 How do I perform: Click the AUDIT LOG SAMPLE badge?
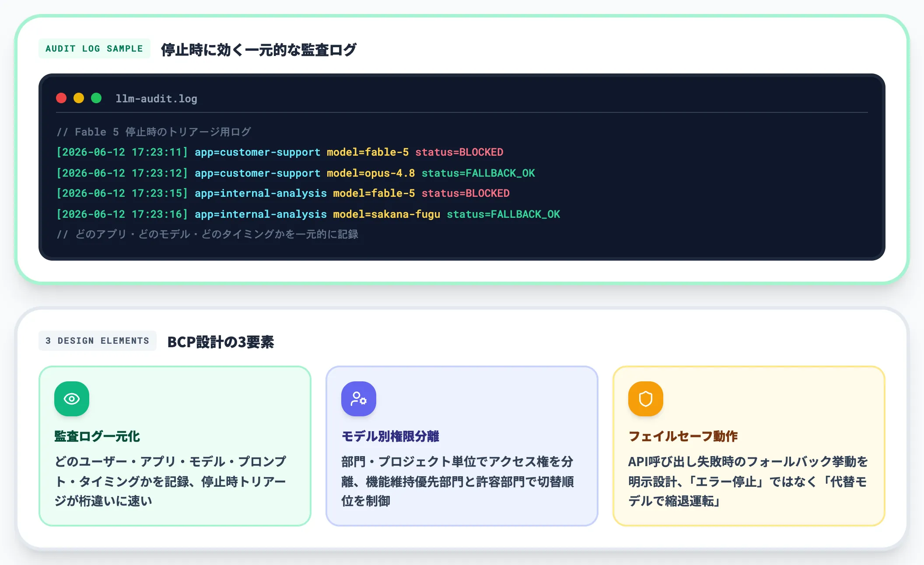(94, 49)
